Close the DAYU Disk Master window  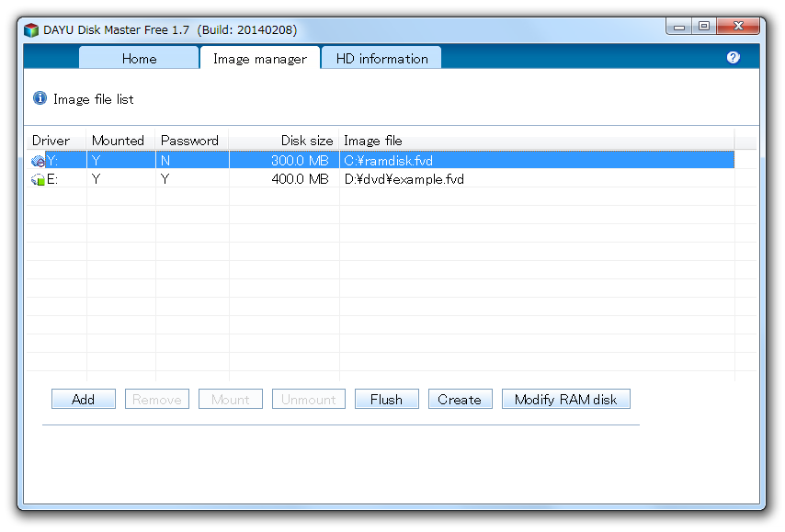pyautogui.click(x=738, y=26)
